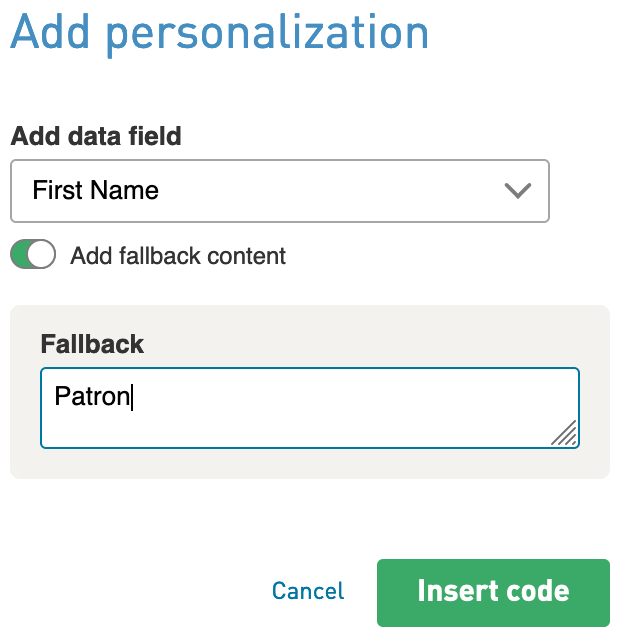
Task: Open the Add data field dropdown
Action: click(280, 191)
